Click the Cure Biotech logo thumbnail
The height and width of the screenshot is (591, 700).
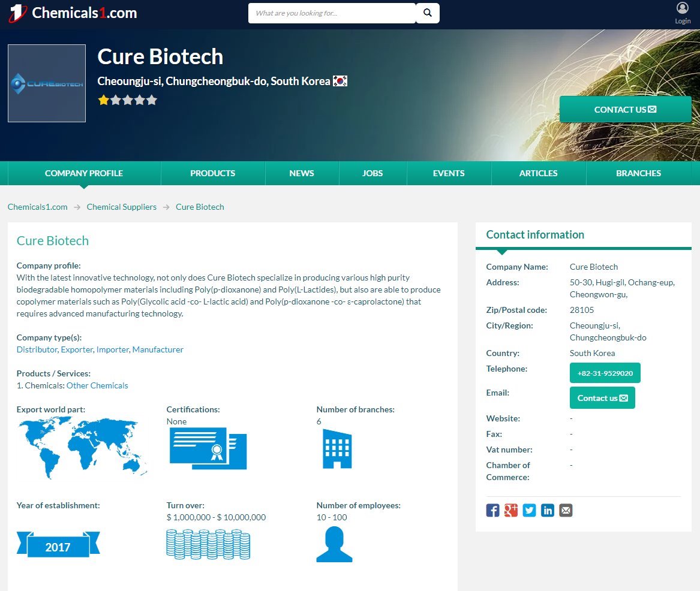[x=47, y=83]
